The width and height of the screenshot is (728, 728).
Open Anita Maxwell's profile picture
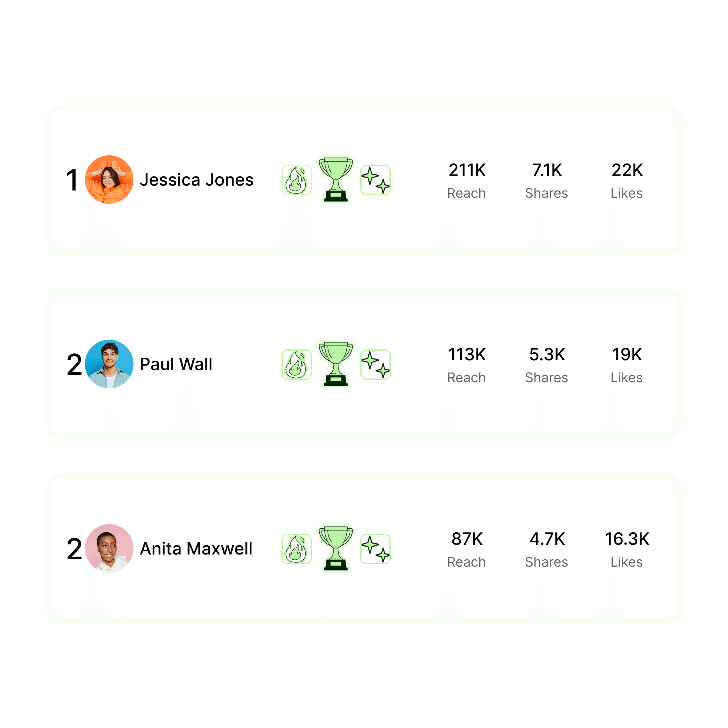pos(109,548)
